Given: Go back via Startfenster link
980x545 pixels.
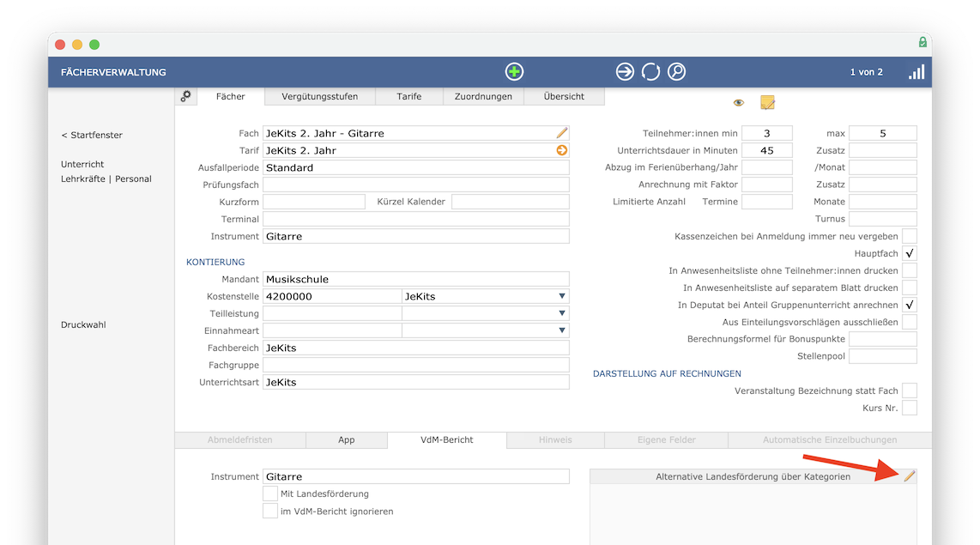Looking at the screenshot, I should coord(92,135).
